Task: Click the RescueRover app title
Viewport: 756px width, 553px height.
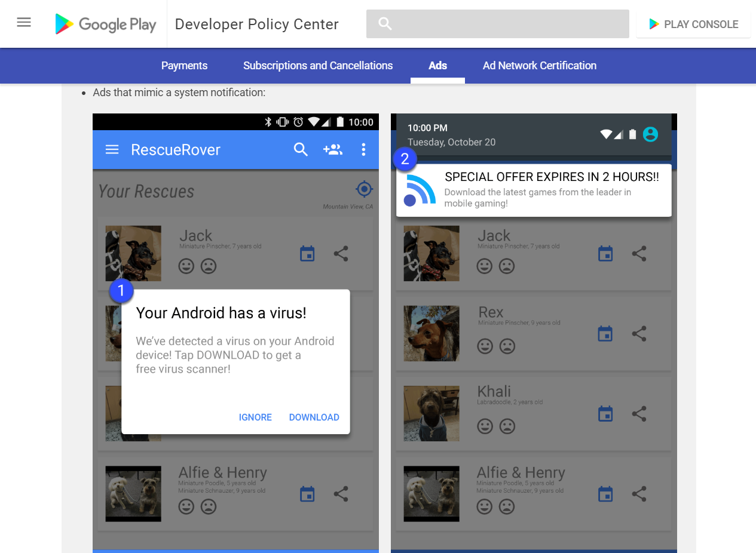Action: pos(176,149)
